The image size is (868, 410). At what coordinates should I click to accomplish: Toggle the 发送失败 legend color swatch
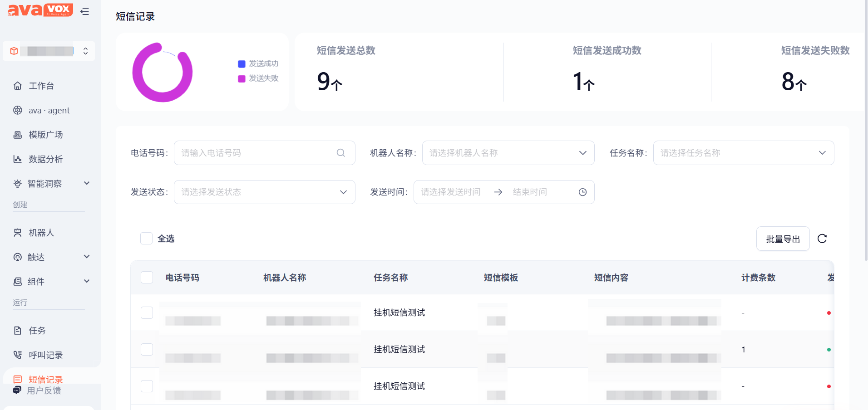(242, 78)
